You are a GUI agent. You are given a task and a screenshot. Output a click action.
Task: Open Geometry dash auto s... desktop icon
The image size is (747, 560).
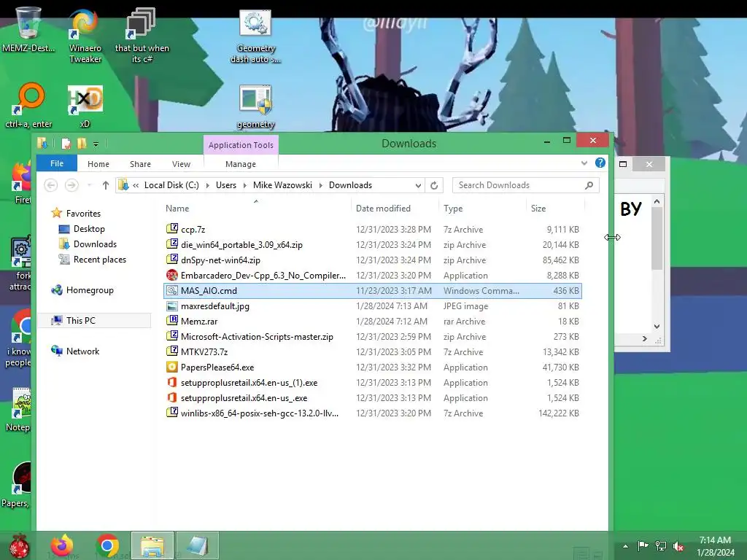pos(255,36)
